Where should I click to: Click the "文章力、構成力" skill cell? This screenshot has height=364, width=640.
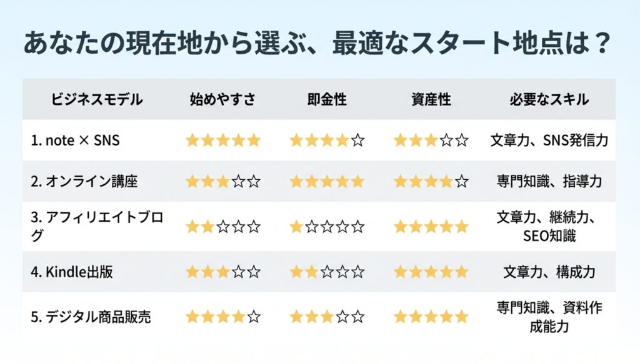click(x=549, y=272)
